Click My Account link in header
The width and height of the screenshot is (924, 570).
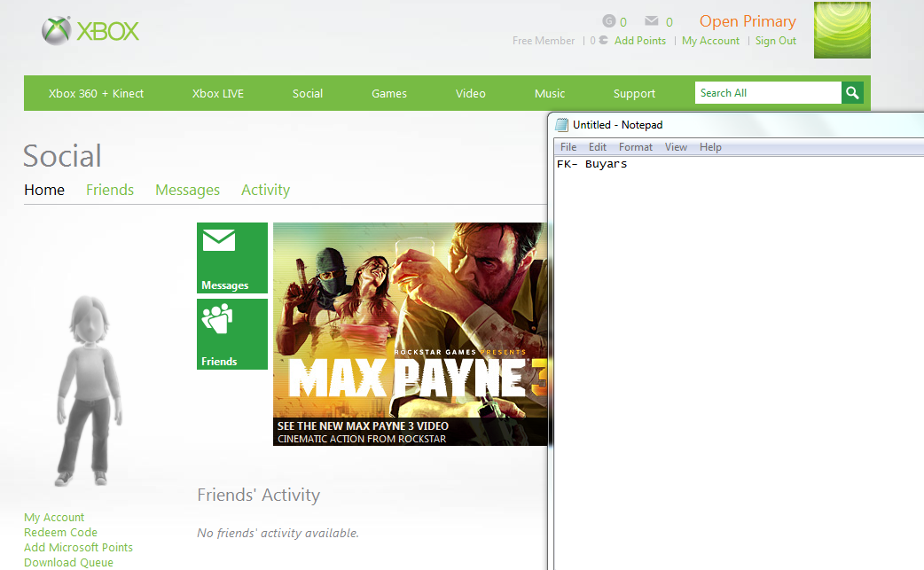(x=710, y=41)
